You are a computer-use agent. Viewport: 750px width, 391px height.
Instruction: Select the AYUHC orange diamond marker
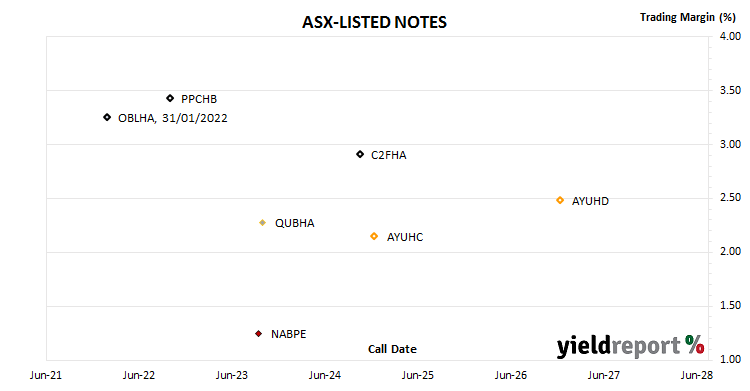(374, 236)
